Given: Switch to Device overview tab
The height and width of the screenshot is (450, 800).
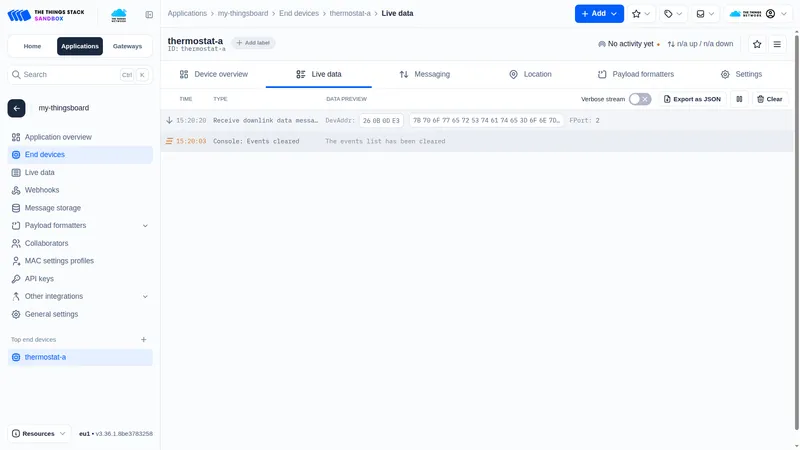Looking at the screenshot, I should pyautogui.click(x=213, y=74).
